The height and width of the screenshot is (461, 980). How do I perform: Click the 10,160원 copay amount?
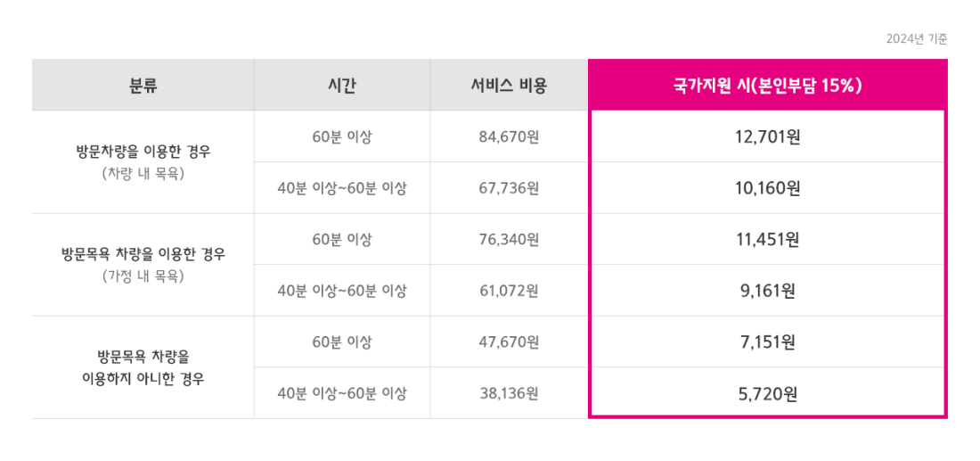tap(767, 187)
